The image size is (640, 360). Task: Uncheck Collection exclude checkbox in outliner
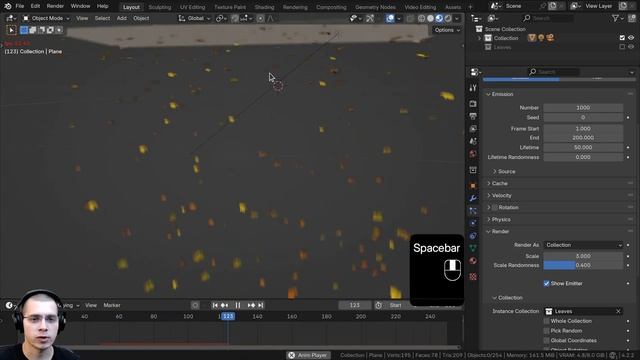coord(622,38)
